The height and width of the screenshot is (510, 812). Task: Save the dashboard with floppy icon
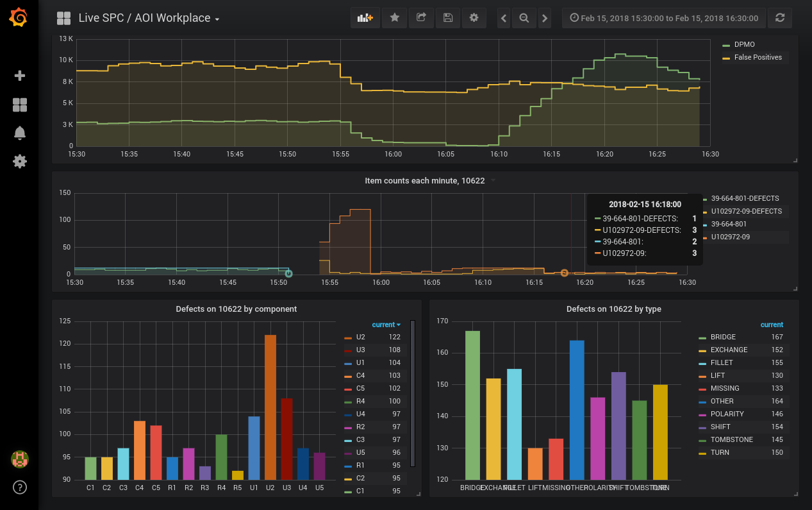[x=448, y=18]
